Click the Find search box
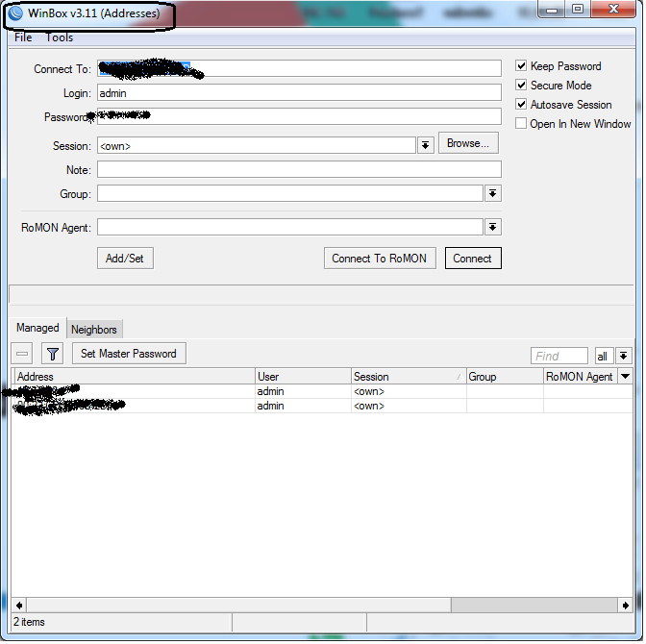The image size is (646, 644). coord(559,356)
